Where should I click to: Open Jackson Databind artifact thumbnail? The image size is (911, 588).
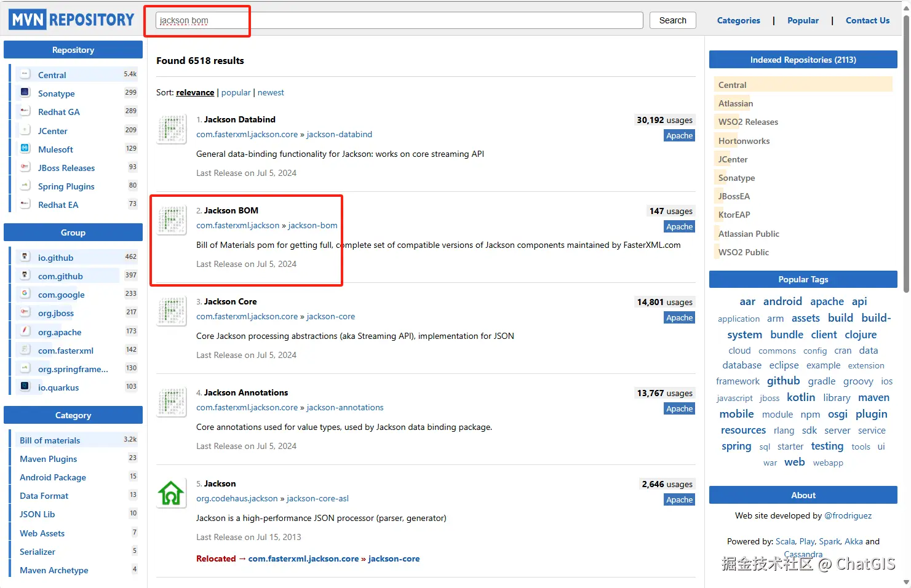172,129
